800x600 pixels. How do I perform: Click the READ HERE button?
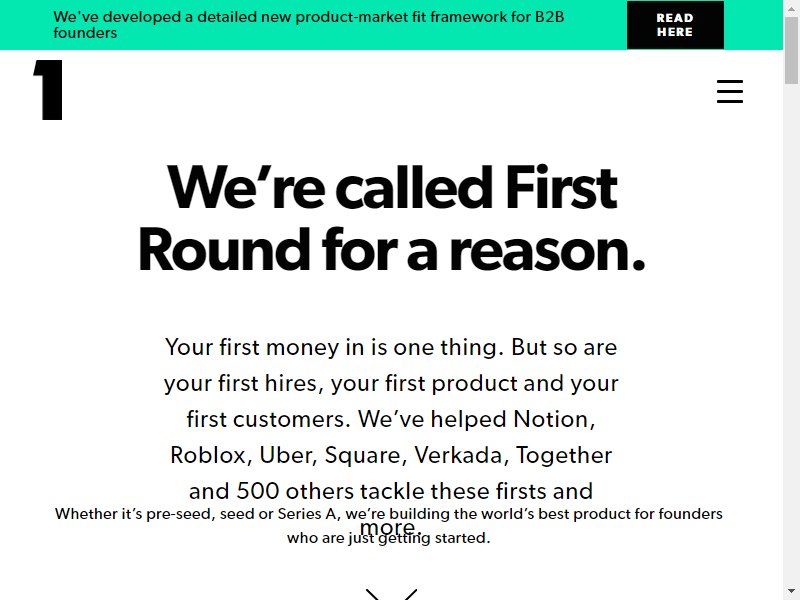(675, 25)
